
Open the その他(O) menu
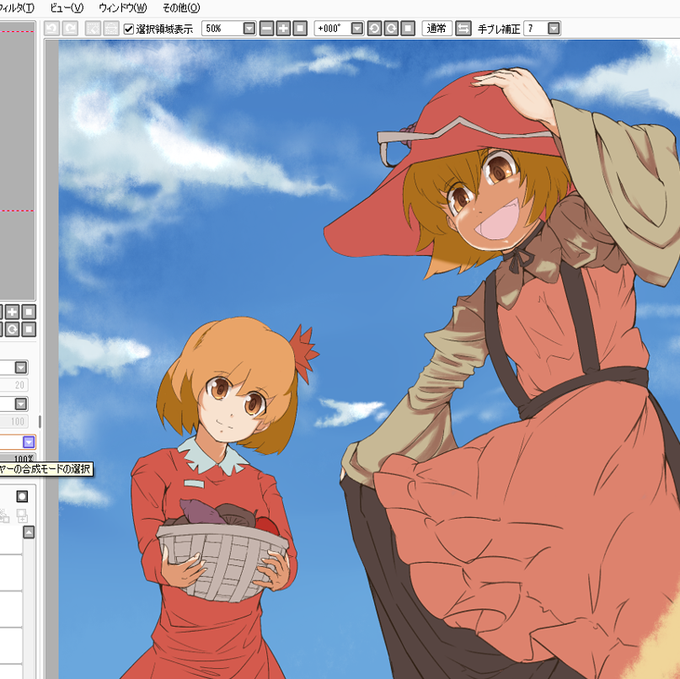[181, 8]
